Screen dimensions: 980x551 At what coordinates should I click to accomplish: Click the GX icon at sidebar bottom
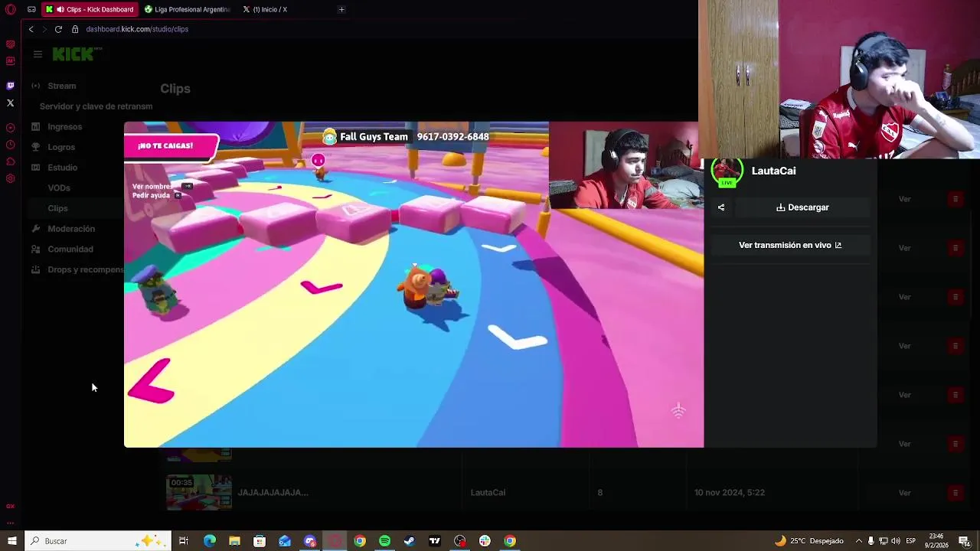coord(10,506)
